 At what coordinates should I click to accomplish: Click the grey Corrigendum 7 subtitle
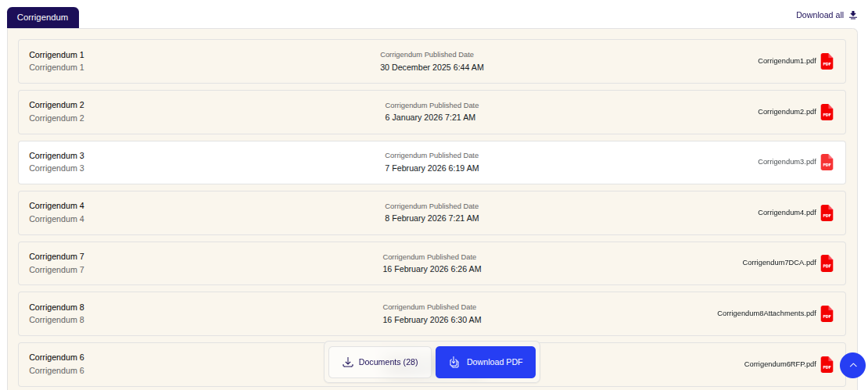56,270
